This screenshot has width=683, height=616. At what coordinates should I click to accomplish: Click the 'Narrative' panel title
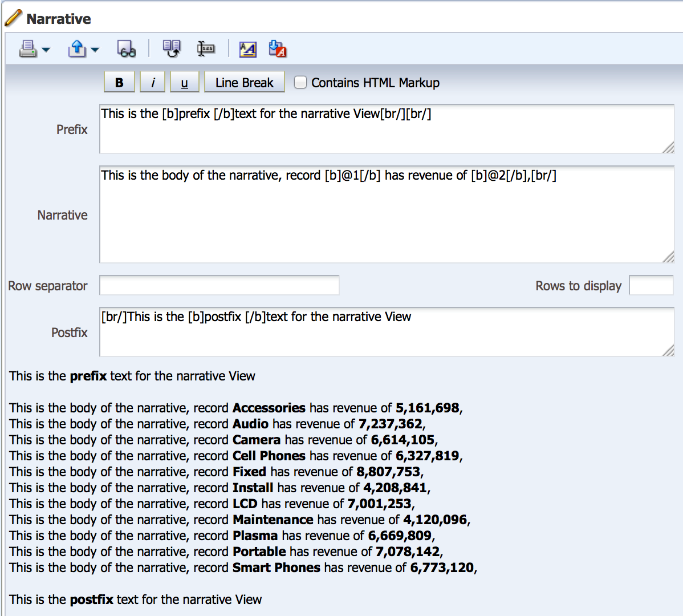[59, 19]
